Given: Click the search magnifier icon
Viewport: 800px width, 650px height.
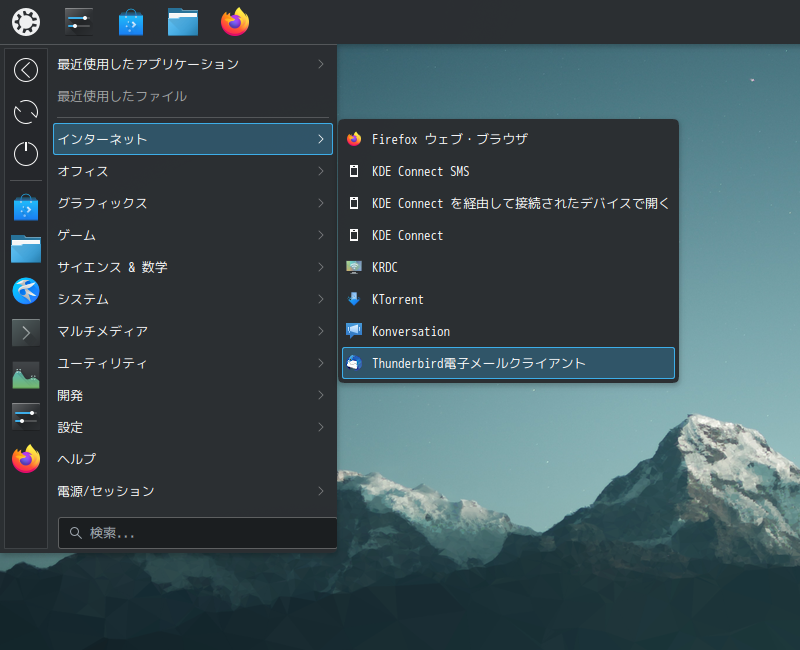Looking at the screenshot, I should pos(76,533).
